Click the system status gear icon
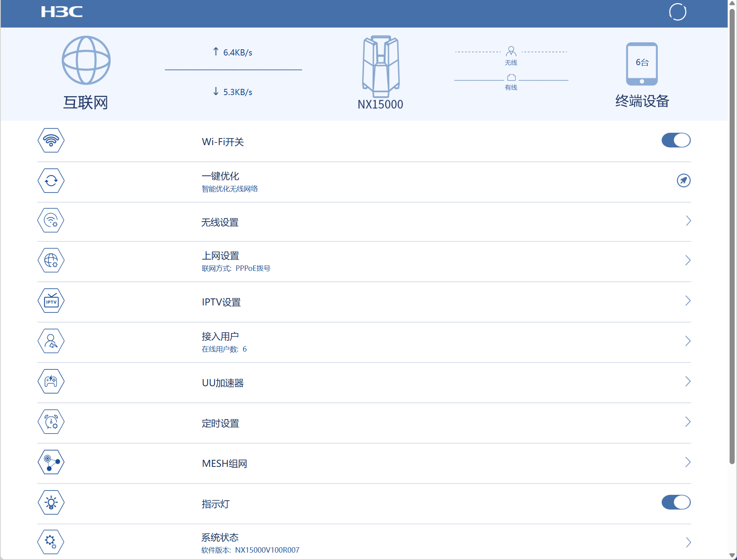The width and height of the screenshot is (737, 560). pos(51,542)
